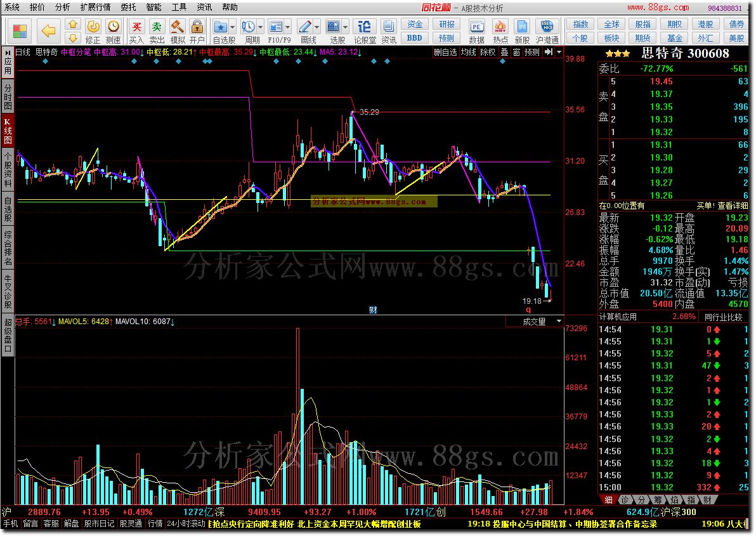
Task: Click the up arrow toolbar icon
Action: point(72,24)
